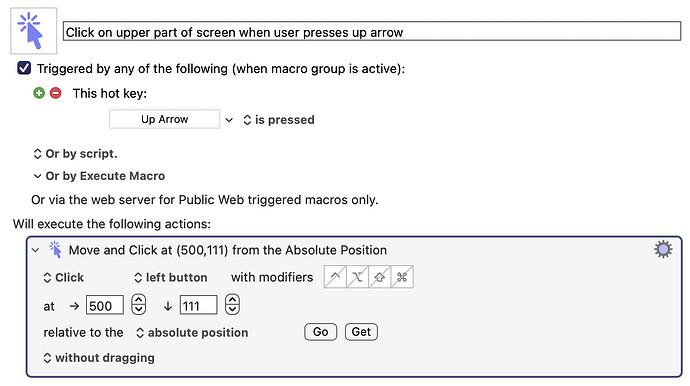Screen dimensions: 690x386
Task: Toggle the Option modifier key
Action: 357,277
